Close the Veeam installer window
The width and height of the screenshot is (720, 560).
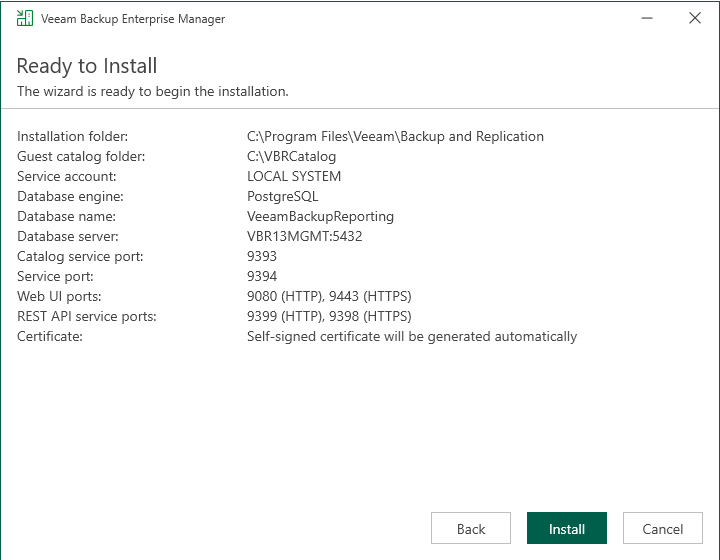(695, 18)
